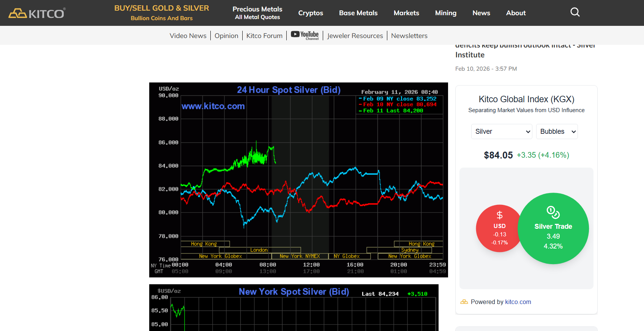Open the Bubbles view dropdown
This screenshot has height=331, width=644.
coord(557,131)
